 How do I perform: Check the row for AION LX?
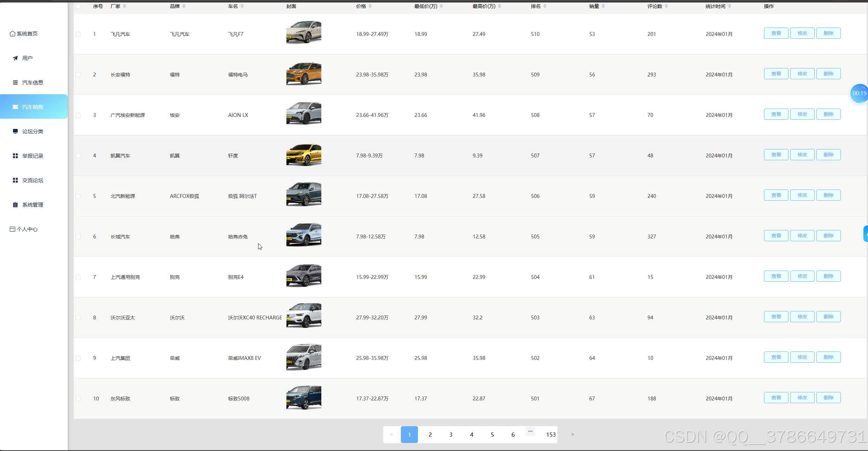point(78,115)
